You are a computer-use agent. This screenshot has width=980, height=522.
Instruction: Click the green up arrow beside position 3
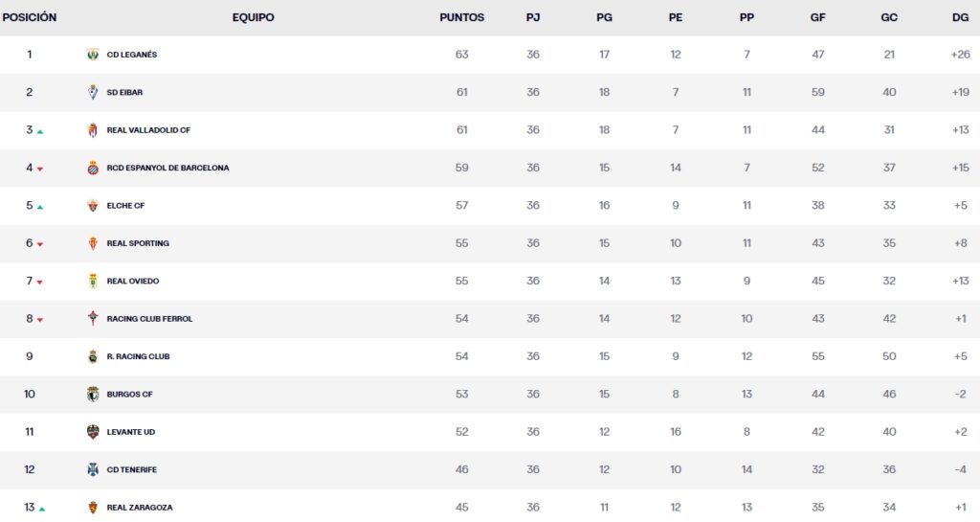[x=40, y=131]
